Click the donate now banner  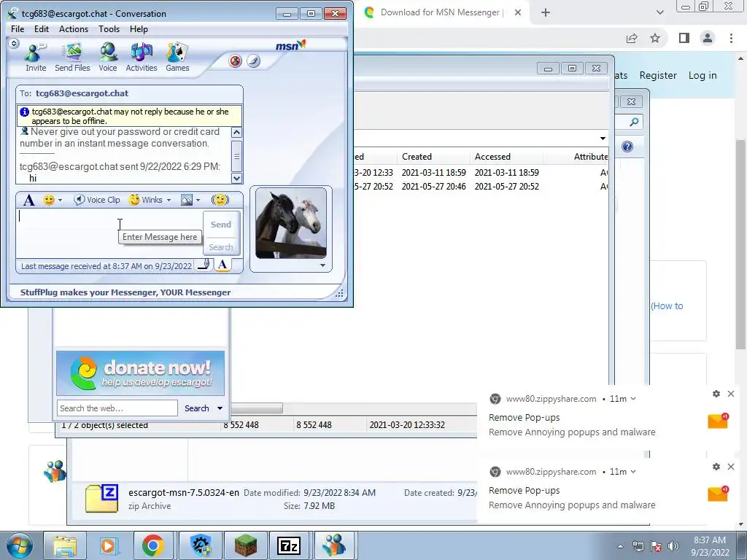coord(140,373)
